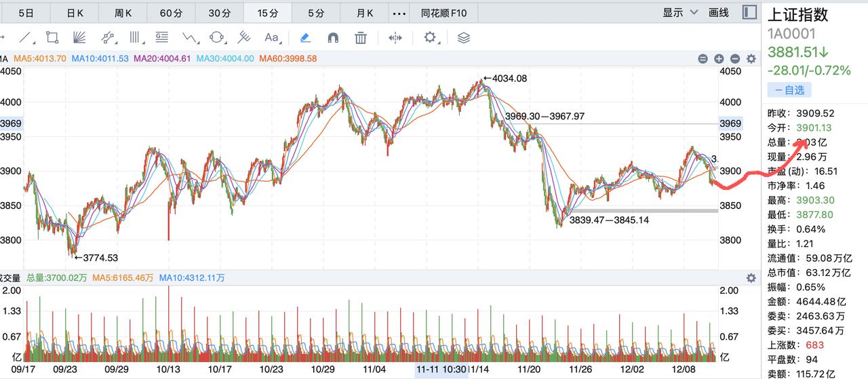Click the plus button to add indicator
The image size is (868, 379).
719,59
